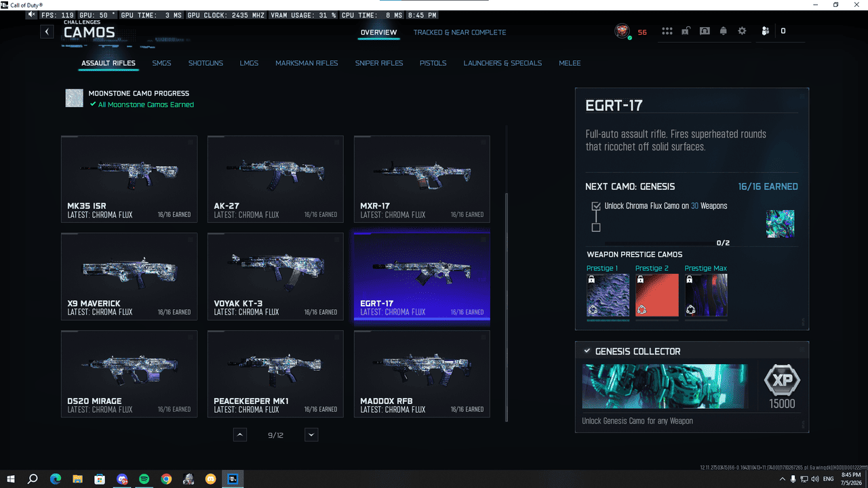Click the microphone tray icon
The height and width of the screenshot is (488, 868).
[794, 479]
